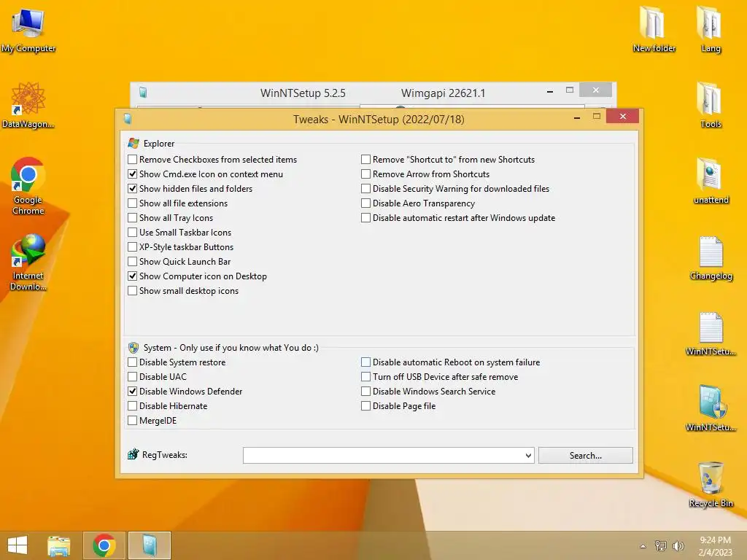Open the Tools folder icon
The width and height of the screenshot is (747, 560).
pos(711,105)
